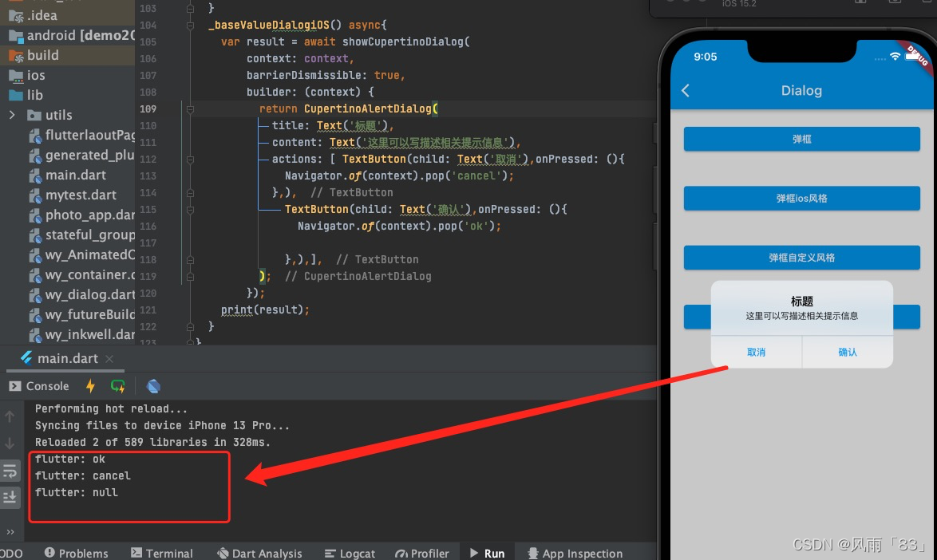
Task: Collapse the code fold at line 104
Action: (188, 25)
